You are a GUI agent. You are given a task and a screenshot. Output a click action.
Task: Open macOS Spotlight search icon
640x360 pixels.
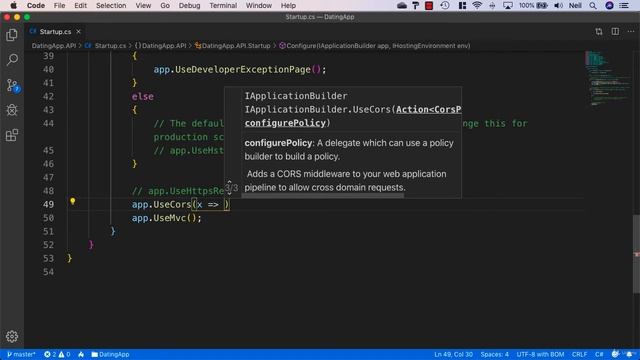pos(593,5)
